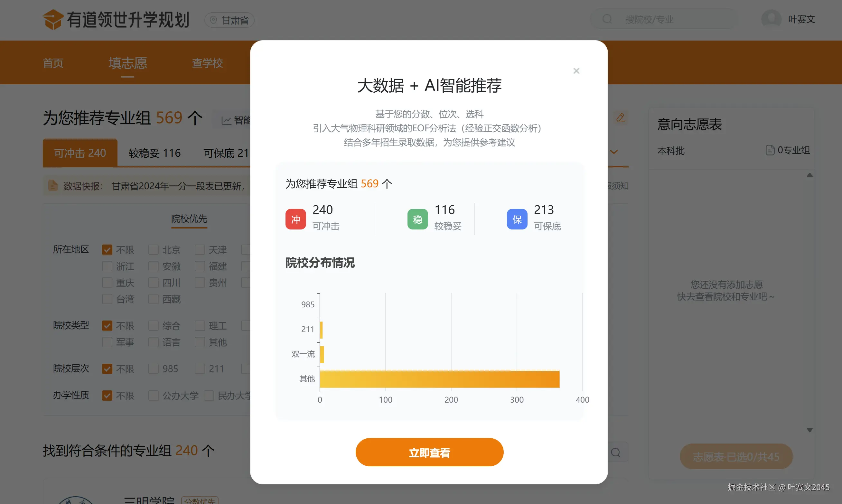Open the 查学校 navigation menu
Screen dimensions: 842x504
coord(207,63)
